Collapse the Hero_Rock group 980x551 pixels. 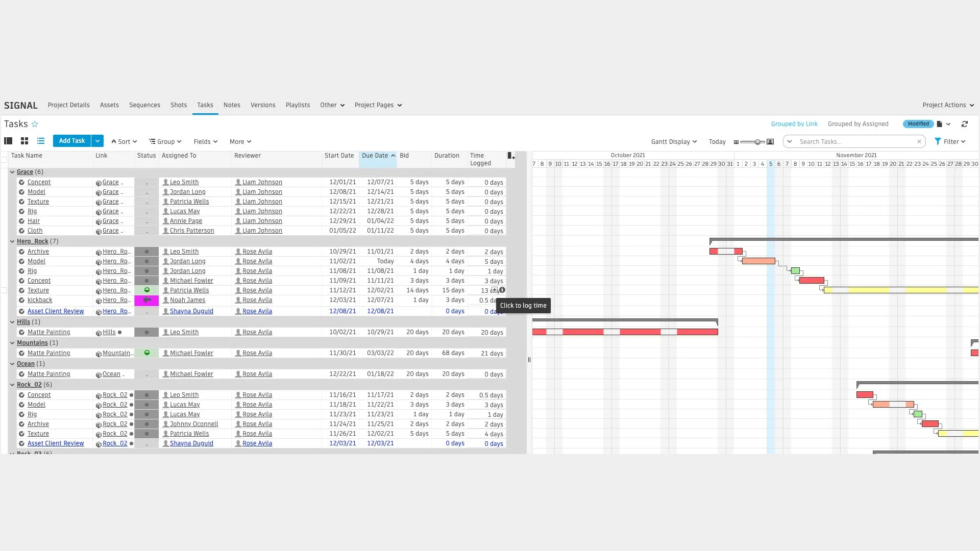click(x=12, y=242)
